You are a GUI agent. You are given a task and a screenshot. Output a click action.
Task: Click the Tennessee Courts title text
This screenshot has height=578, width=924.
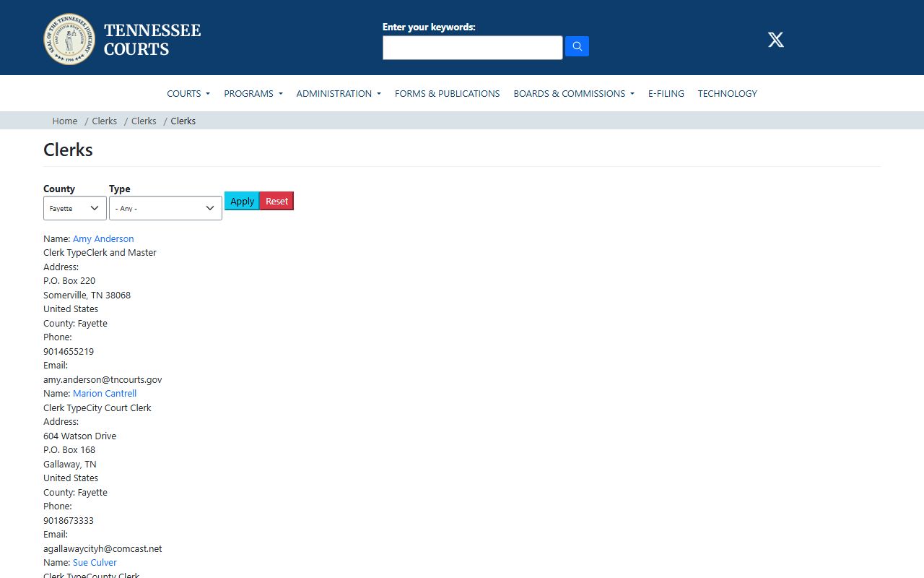pos(152,40)
